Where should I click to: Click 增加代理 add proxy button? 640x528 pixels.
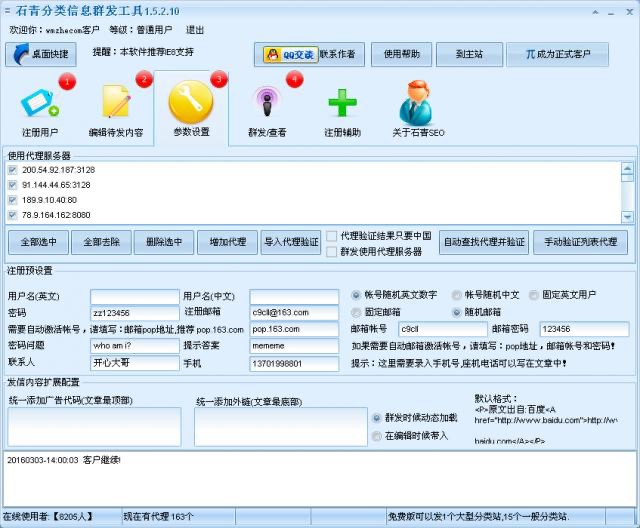[227, 242]
